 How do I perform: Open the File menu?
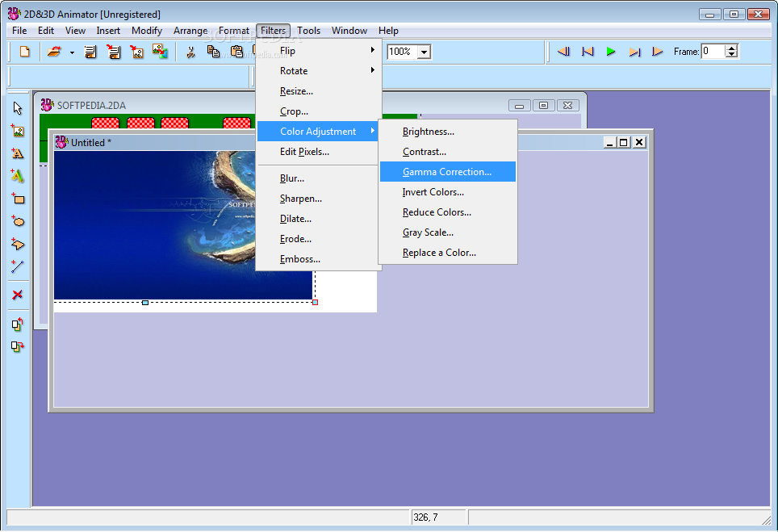(19, 31)
